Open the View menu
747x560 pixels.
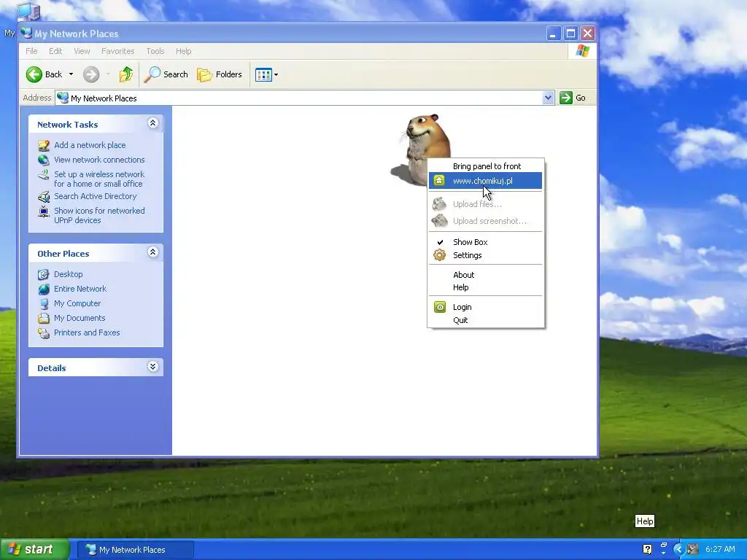82,51
